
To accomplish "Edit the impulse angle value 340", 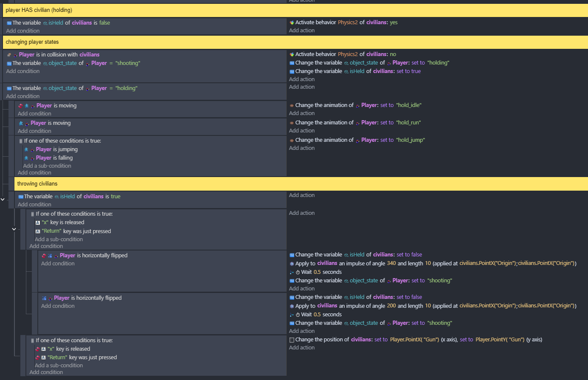I will 391,263.
